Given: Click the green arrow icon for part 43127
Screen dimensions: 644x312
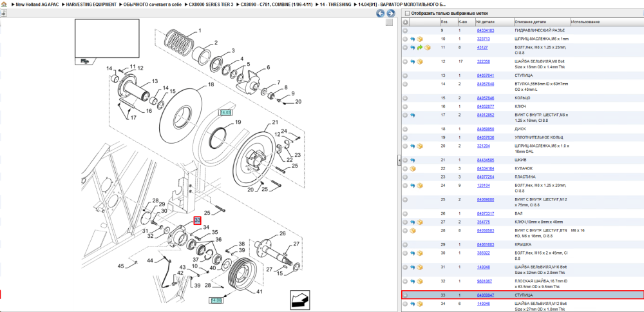Looking at the screenshot, I should coord(420,48).
